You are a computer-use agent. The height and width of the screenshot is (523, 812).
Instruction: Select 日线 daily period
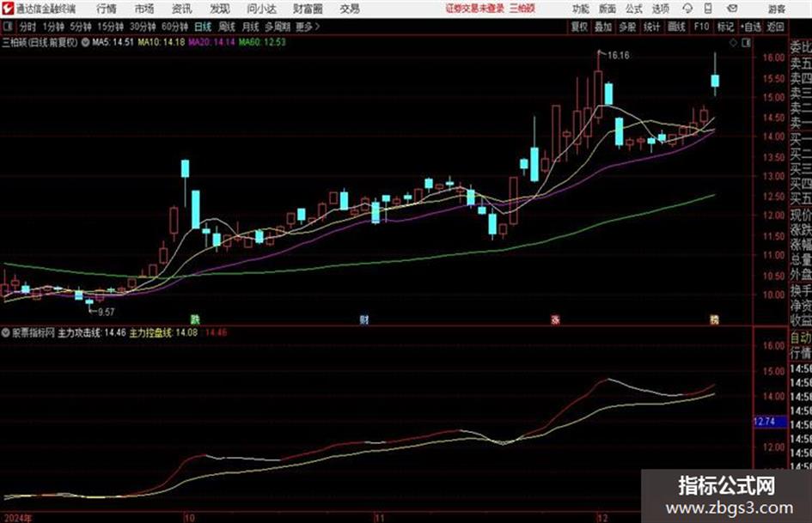click(x=203, y=27)
